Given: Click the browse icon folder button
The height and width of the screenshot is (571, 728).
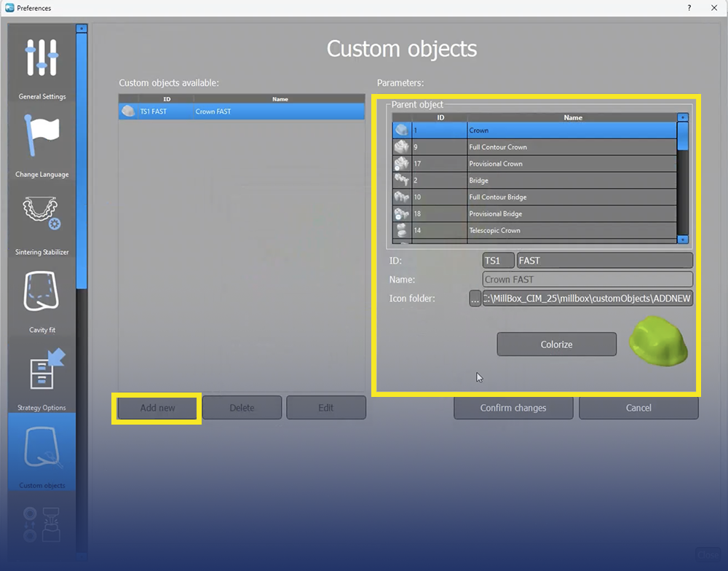Looking at the screenshot, I should 475,299.
